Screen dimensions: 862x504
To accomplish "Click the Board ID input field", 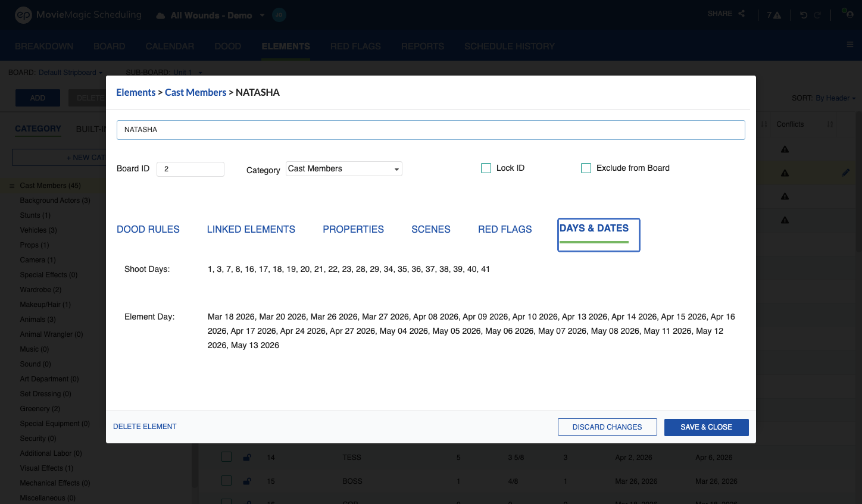I will click(x=190, y=169).
